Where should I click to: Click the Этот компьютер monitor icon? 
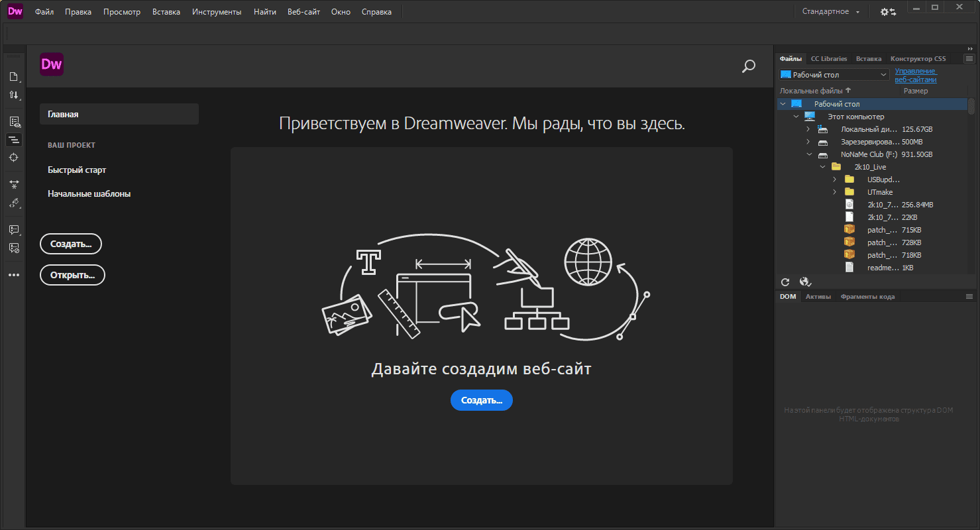810,116
